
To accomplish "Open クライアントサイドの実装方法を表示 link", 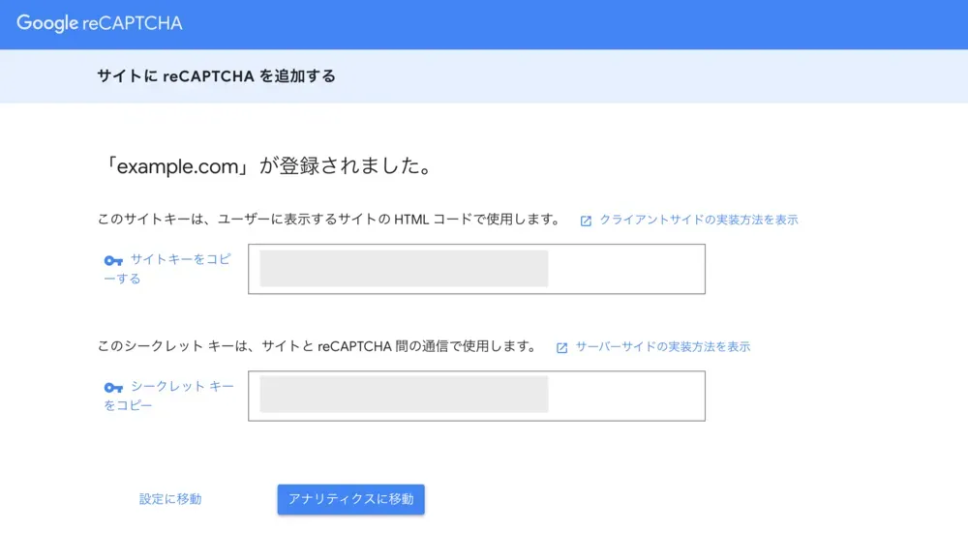I will (x=699, y=220).
